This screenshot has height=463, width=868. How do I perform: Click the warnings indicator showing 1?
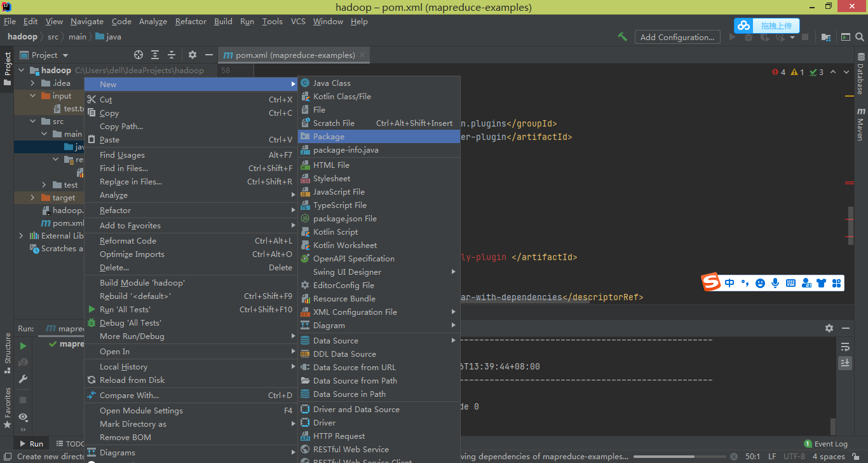pos(797,72)
